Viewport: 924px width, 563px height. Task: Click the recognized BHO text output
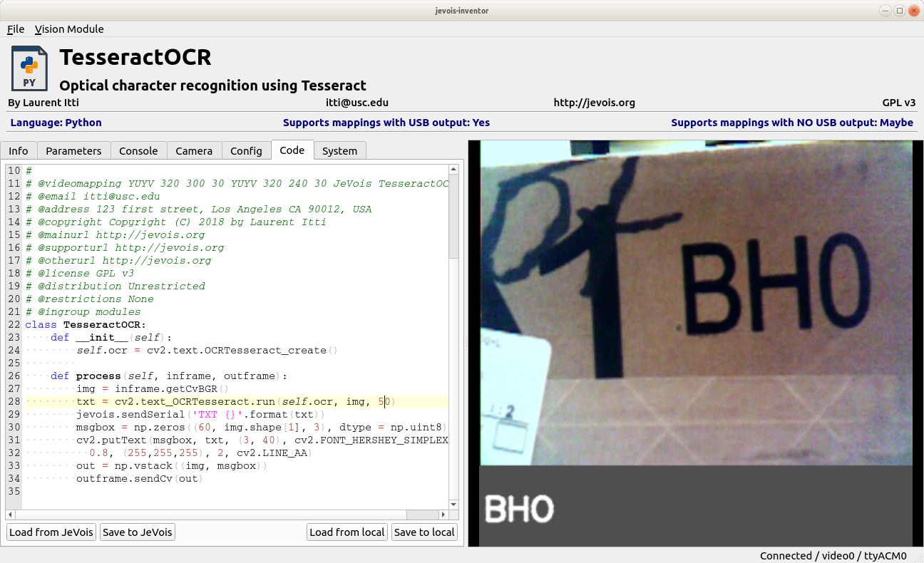[x=519, y=509]
